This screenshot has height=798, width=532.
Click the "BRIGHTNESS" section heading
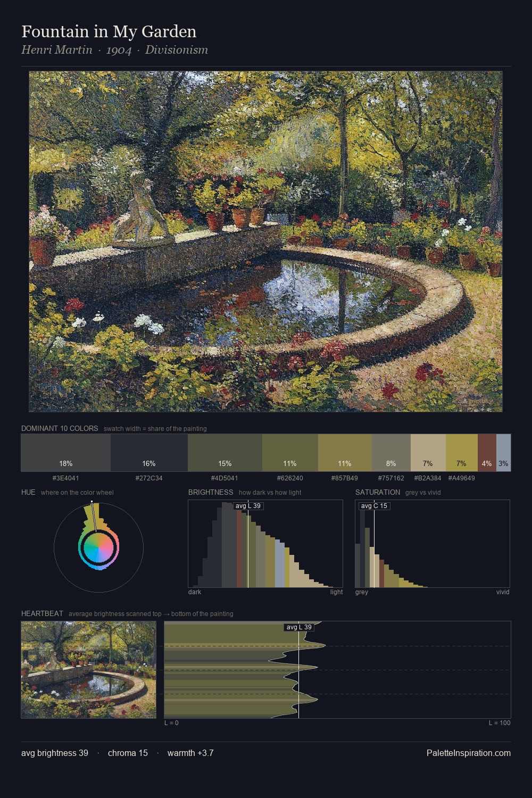point(211,492)
